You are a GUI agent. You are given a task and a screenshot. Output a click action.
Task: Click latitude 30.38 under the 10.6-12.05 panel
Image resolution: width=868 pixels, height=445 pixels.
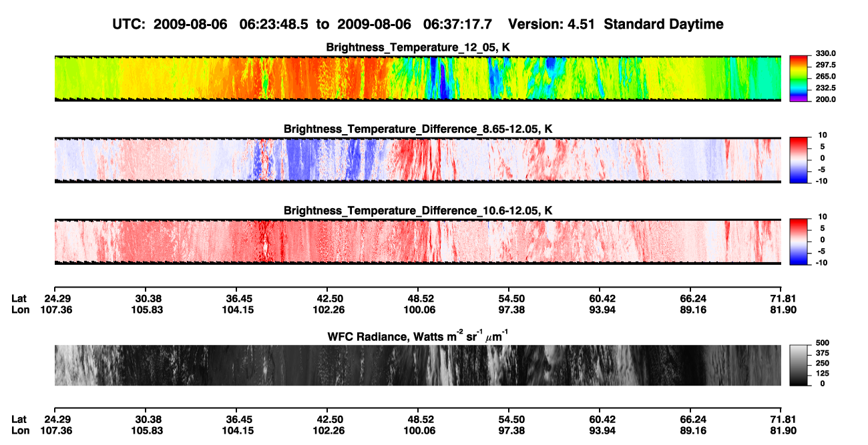click(x=148, y=298)
